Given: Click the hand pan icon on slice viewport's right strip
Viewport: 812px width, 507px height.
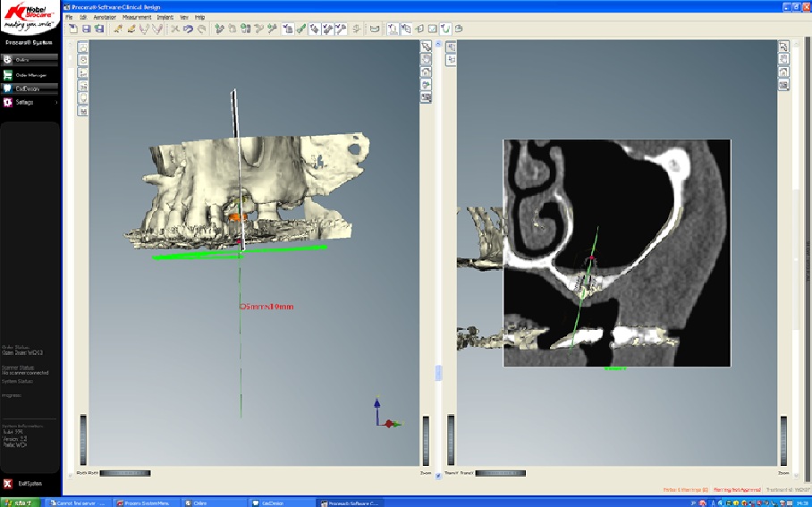Looking at the screenshot, I should (783, 59).
